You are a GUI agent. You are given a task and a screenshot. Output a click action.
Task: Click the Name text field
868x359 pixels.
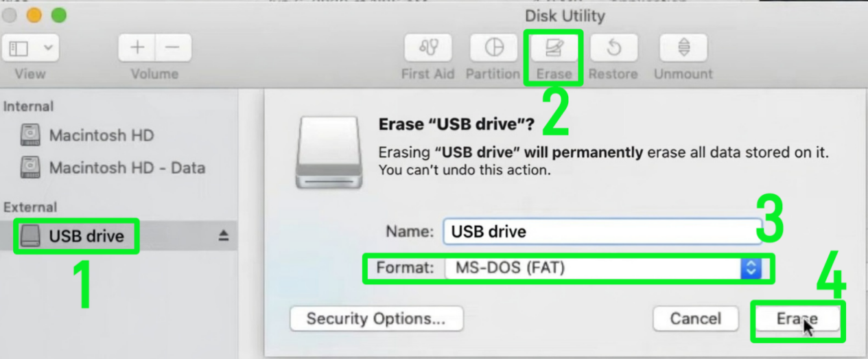click(x=597, y=232)
